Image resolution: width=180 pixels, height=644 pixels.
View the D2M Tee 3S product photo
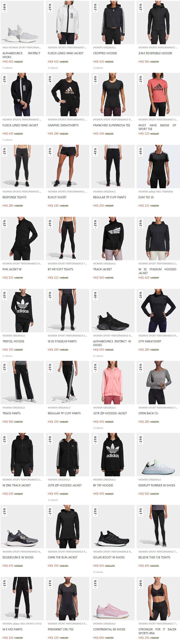tap(158, 167)
